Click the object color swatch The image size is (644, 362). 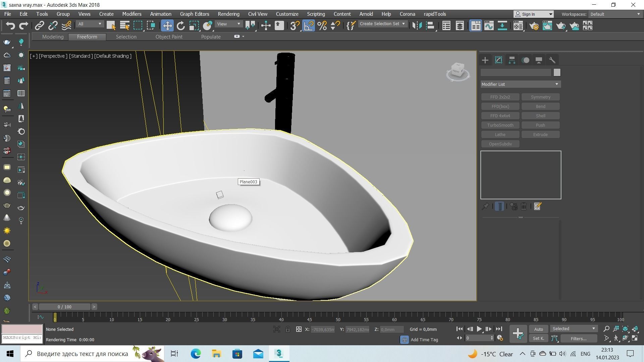[557, 72]
